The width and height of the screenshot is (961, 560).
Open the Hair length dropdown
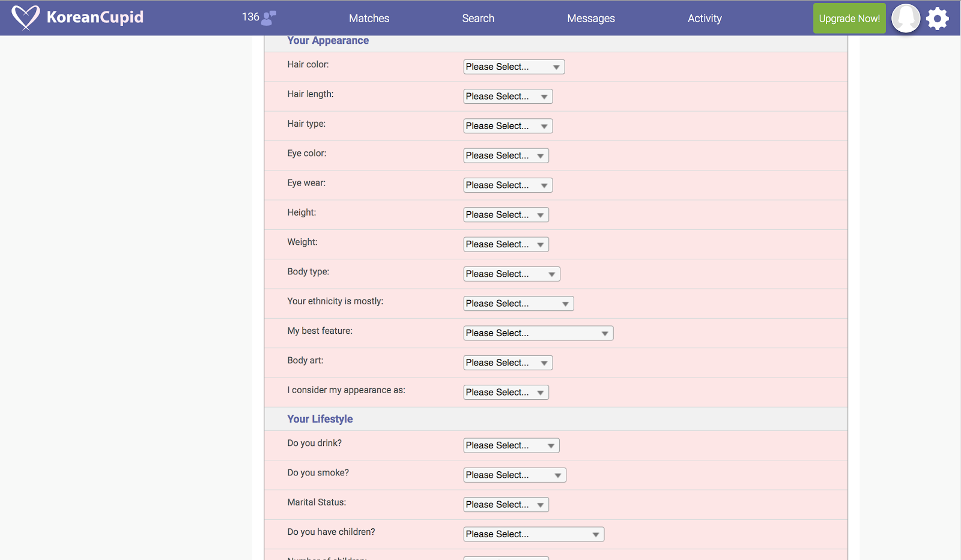click(508, 96)
